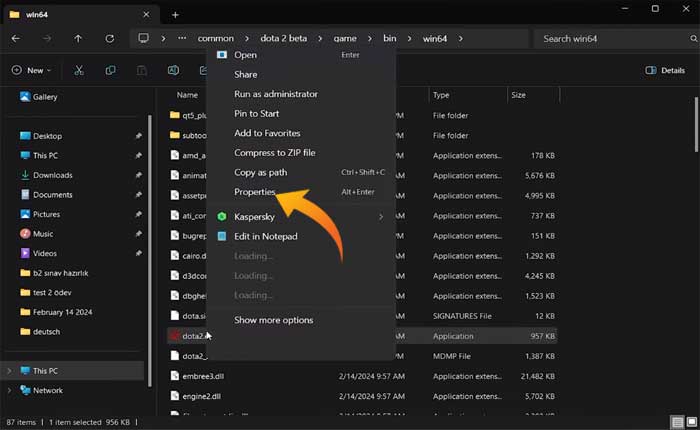This screenshot has height=430, width=700.
Task: Go up one folder with the Up arrow
Action: tap(79, 39)
